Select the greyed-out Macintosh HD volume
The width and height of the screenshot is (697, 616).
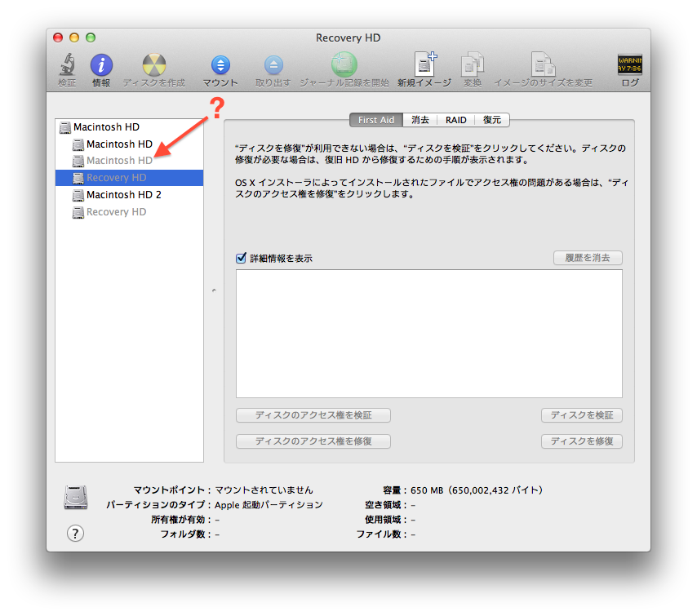pos(129,161)
